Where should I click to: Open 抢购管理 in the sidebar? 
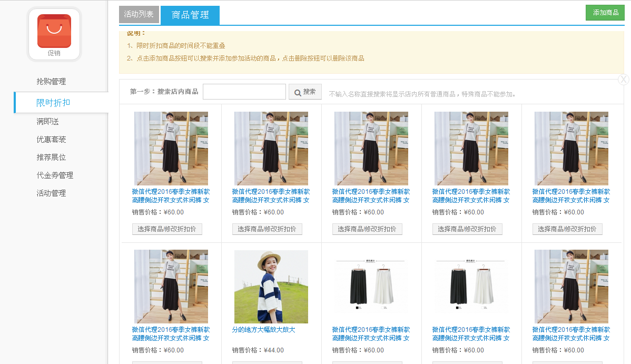click(x=51, y=81)
